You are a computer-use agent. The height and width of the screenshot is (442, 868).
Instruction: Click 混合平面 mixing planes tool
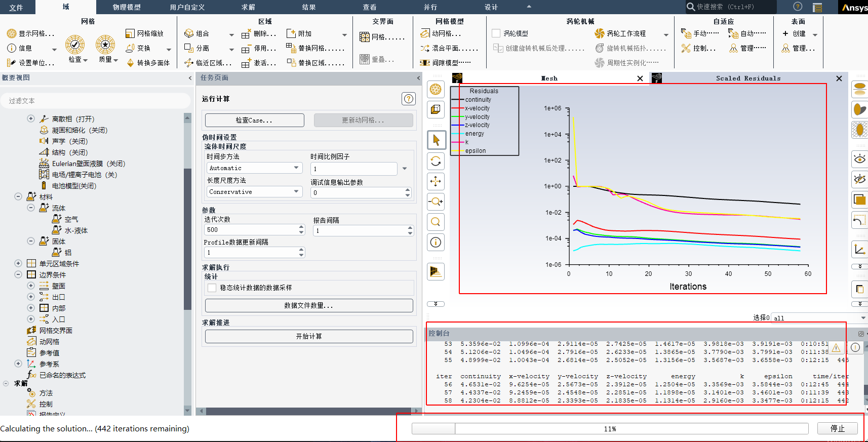[425, 48]
